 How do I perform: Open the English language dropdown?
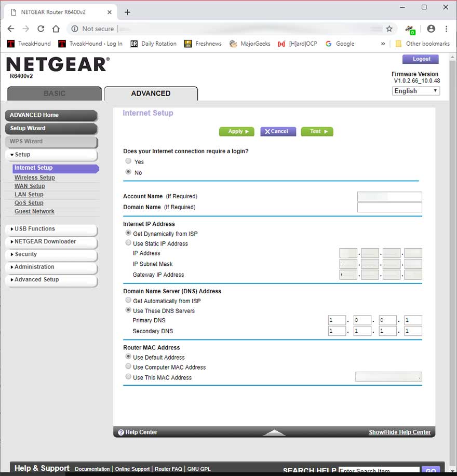[415, 91]
